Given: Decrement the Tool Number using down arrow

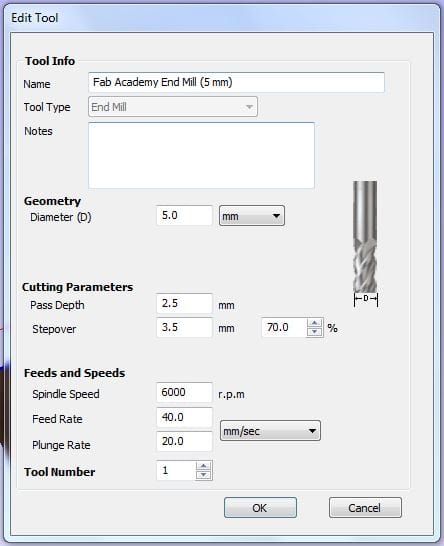Looking at the screenshot, I should click(204, 475).
